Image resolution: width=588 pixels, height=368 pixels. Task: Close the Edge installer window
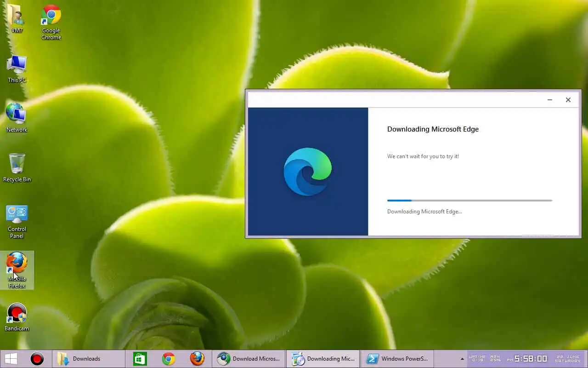point(568,100)
